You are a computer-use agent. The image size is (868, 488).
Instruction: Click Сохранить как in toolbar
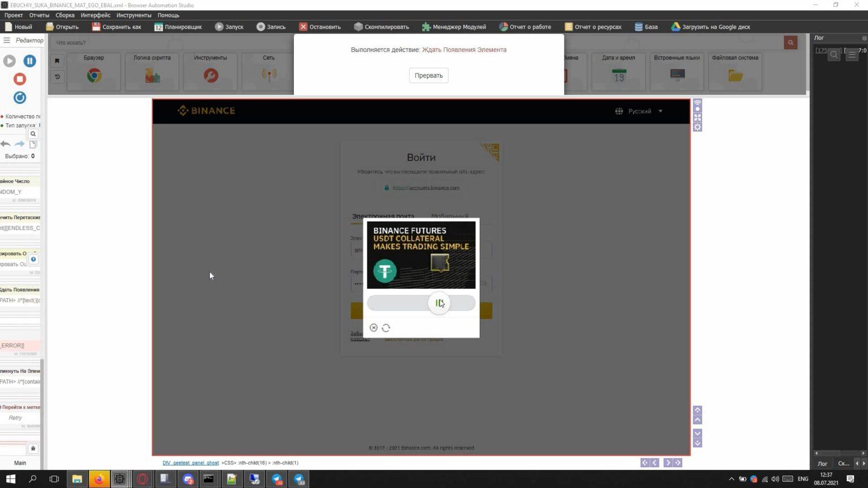[x=116, y=27]
